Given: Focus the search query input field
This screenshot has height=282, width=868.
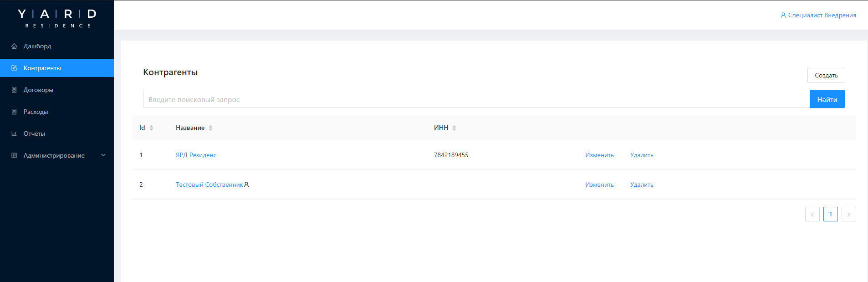Looking at the screenshot, I should click(x=476, y=99).
